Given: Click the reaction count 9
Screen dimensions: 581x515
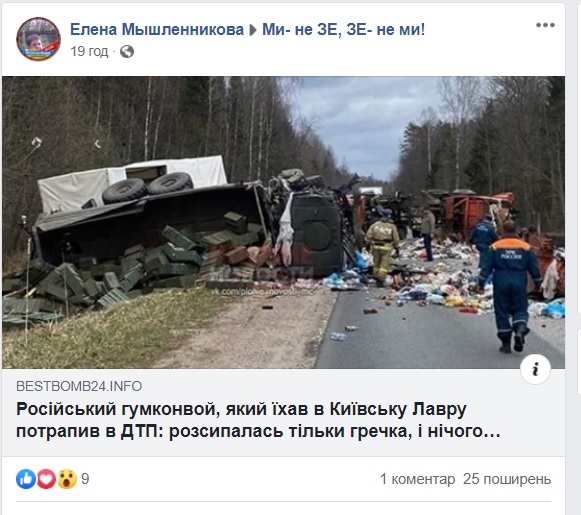Looking at the screenshot, I should tap(85, 479).
